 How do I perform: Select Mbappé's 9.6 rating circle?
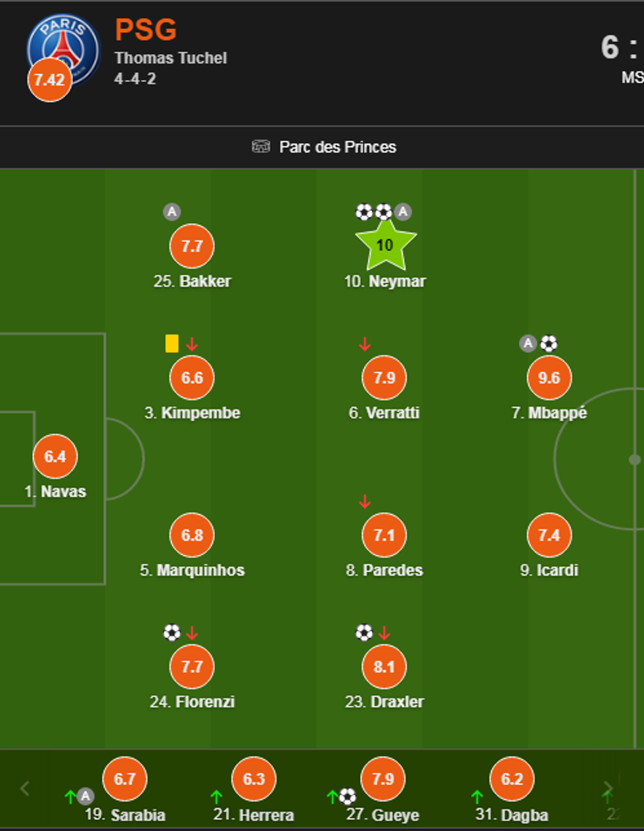point(549,378)
